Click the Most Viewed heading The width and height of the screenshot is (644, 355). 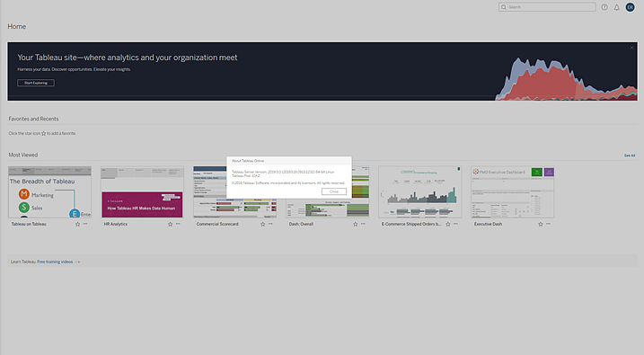click(23, 155)
